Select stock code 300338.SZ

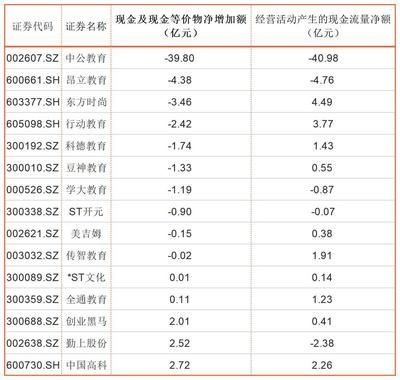click(32, 212)
